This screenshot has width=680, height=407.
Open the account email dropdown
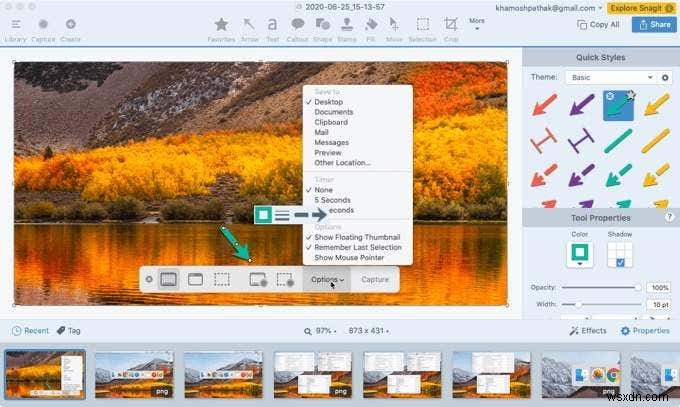(549, 8)
